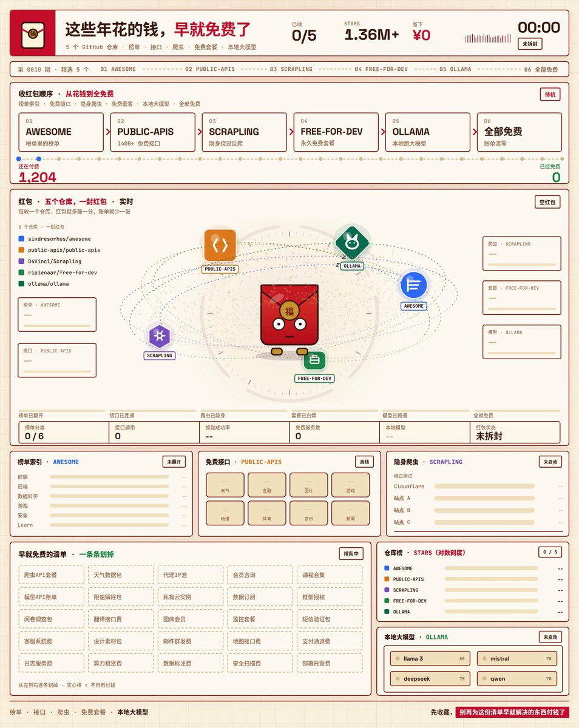
Task: Click the 数据科学 category row
Action: [x=102, y=496]
